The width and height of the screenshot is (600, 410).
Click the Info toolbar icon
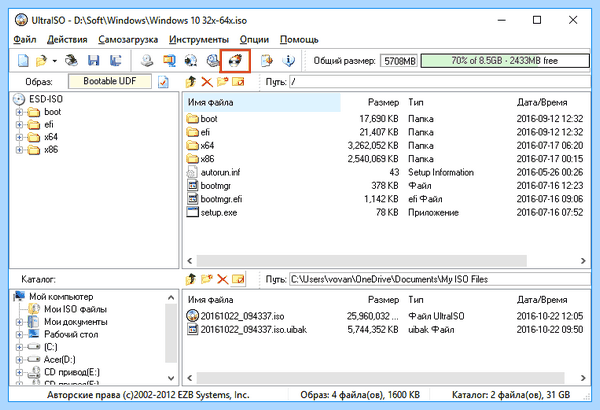(289, 60)
